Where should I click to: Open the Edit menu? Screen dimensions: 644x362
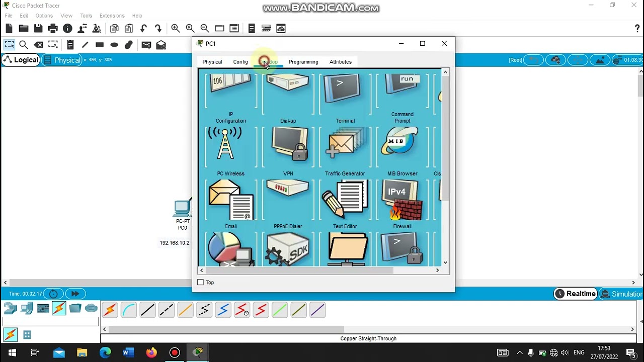(24, 16)
